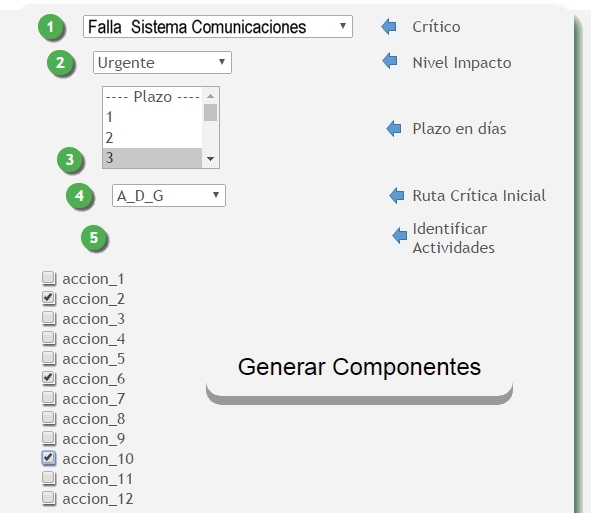Open the Falla Sistema Comunicaciones dropdown
This screenshot has height=513, width=591.
pyautogui.click(x=218, y=26)
